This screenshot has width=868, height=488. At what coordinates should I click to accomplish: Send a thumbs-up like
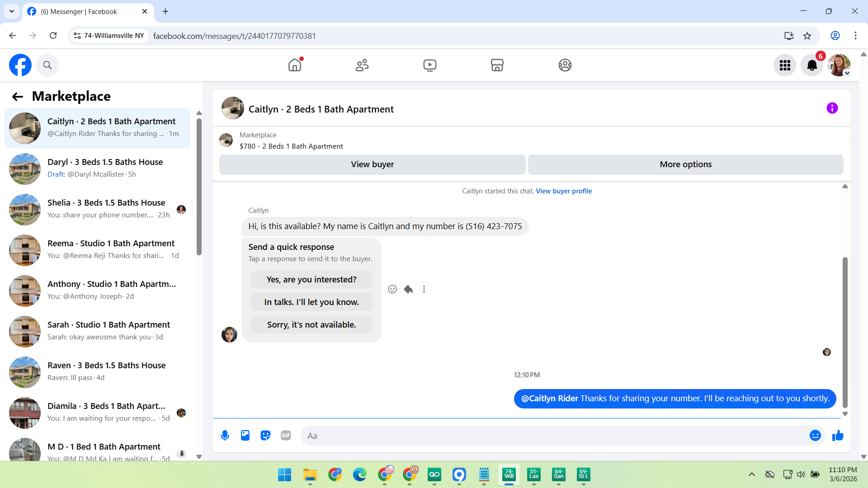(x=838, y=436)
